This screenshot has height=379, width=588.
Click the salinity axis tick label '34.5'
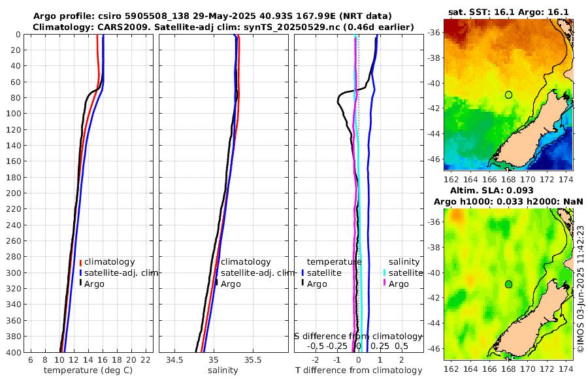tap(174, 360)
